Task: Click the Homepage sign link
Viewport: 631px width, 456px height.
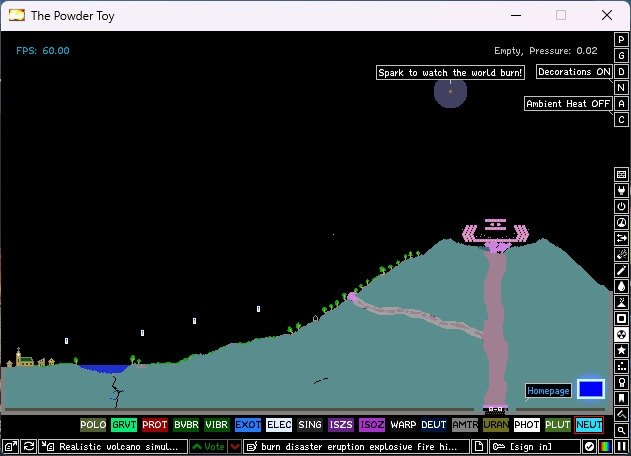Action: click(x=548, y=390)
